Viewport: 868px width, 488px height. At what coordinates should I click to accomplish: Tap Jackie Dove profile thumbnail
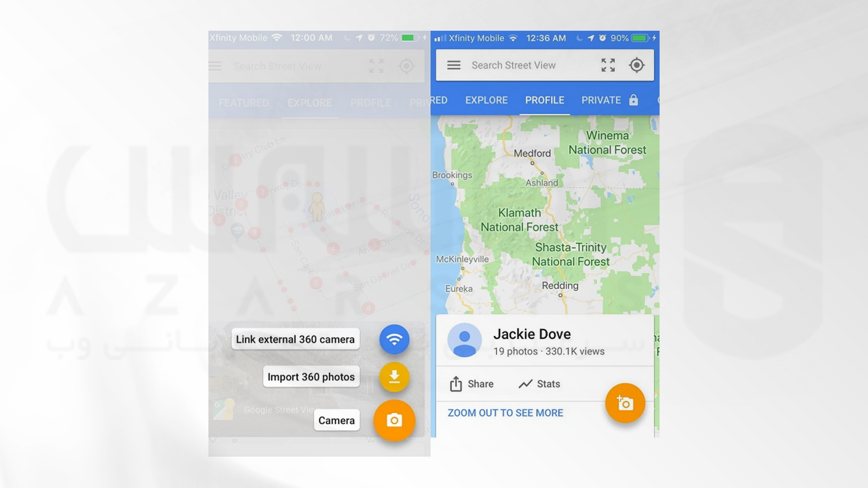point(464,341)
